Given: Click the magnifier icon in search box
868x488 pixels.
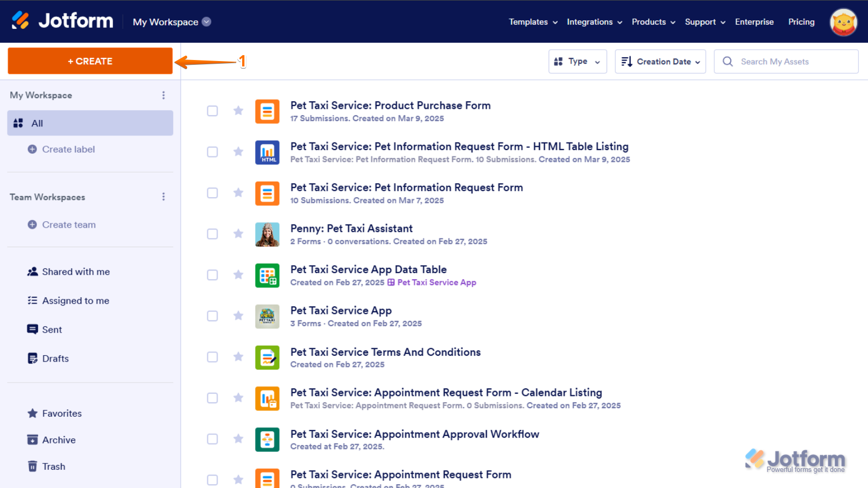Looking at the screenshot, I should [728, 62].
